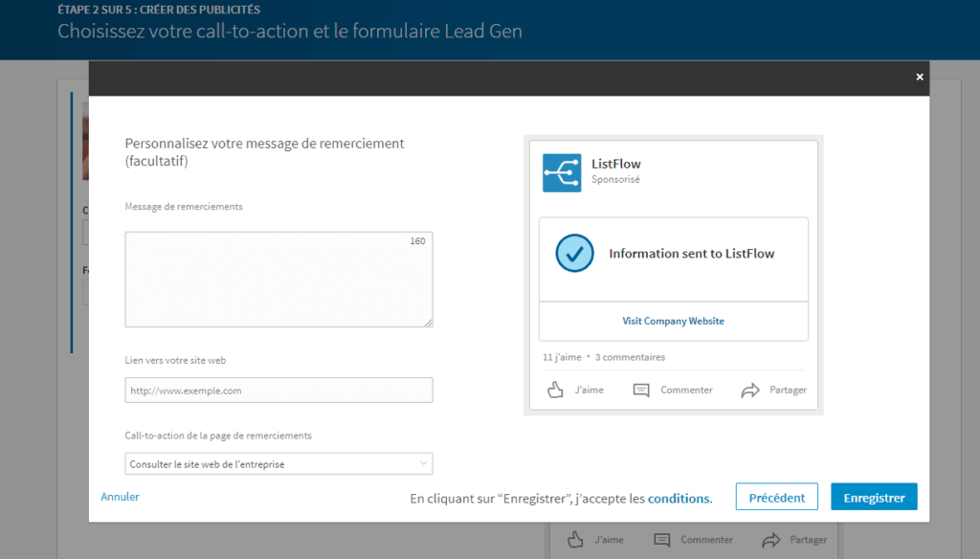Select the J'aime thumbs-up icon in the preview
Viewport: 980px width, 559px height.
pyautogui.click(x=555, y=391)
